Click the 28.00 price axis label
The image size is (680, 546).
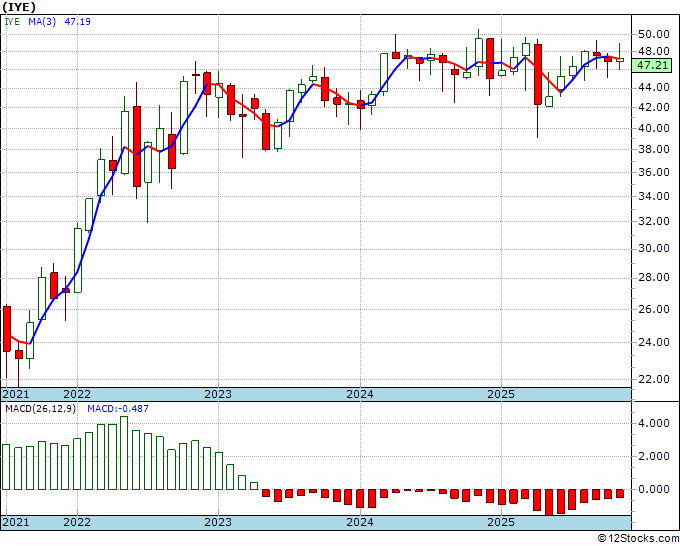tap(653, 278)
